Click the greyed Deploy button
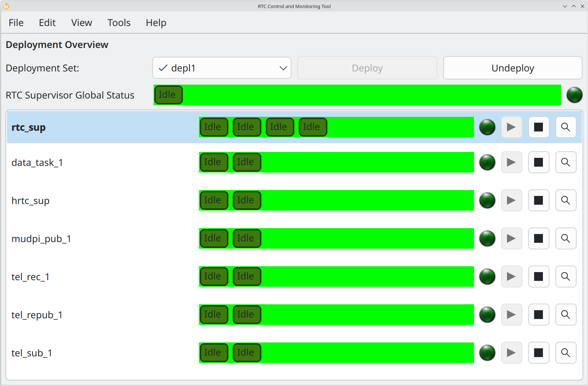 [x=367, y=68]
